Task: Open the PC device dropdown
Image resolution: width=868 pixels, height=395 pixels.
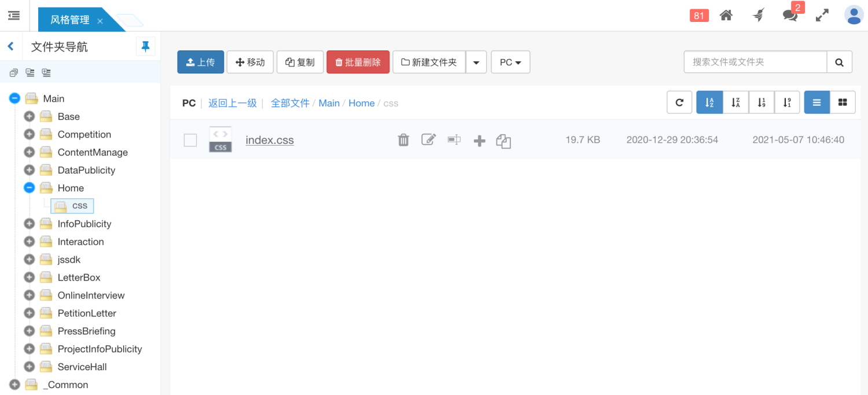Action: (510, 62)
